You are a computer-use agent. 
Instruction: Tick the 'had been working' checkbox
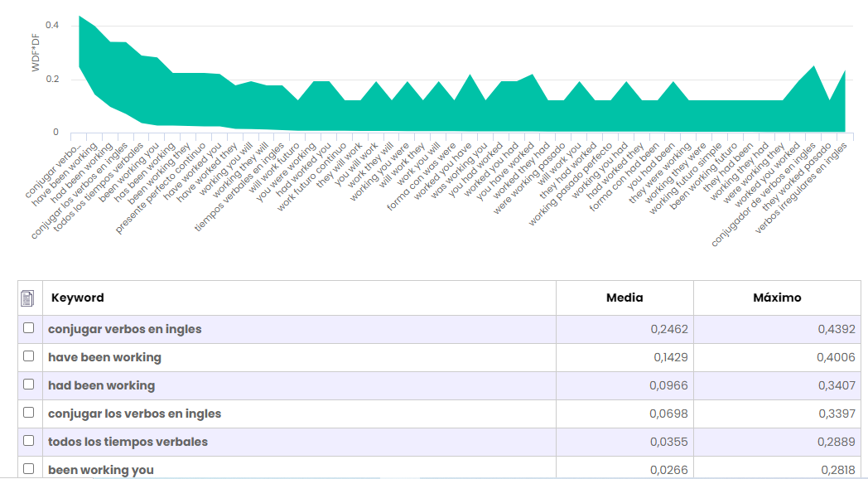29,385
